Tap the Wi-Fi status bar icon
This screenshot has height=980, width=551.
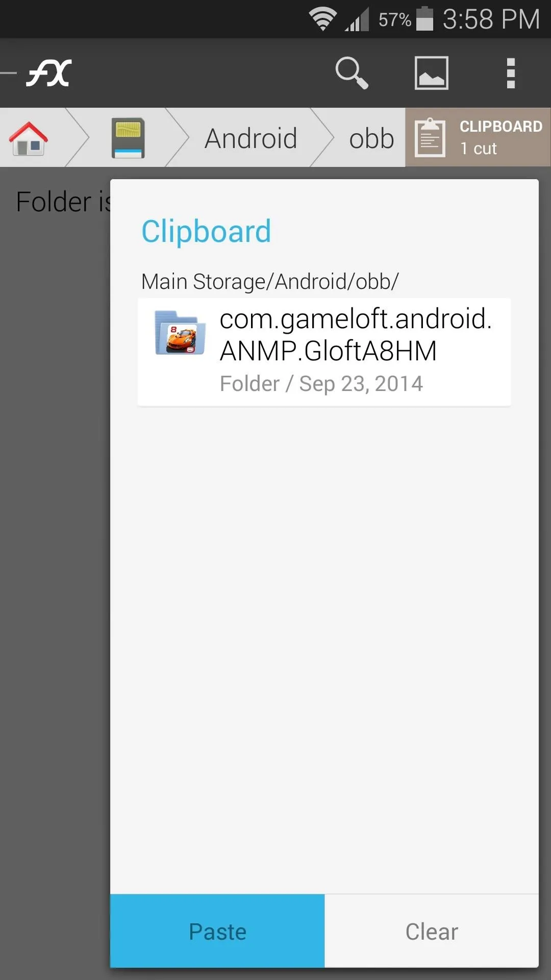(x=322, y=20)
